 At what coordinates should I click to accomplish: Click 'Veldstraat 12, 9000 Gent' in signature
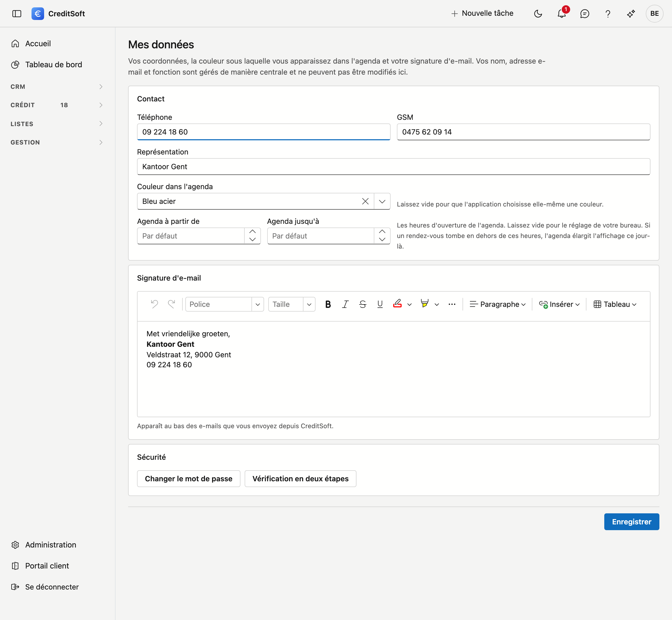click(x=189, y=355)
